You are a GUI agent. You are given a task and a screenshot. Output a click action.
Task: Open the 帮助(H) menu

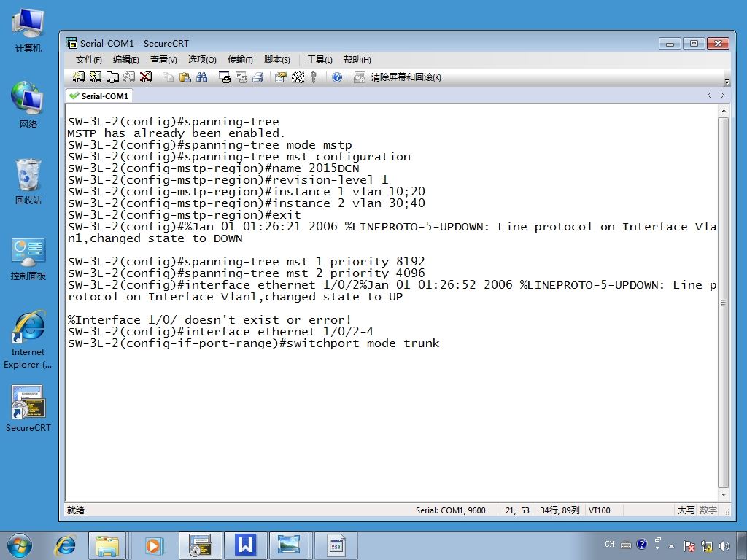pos(357,60)
